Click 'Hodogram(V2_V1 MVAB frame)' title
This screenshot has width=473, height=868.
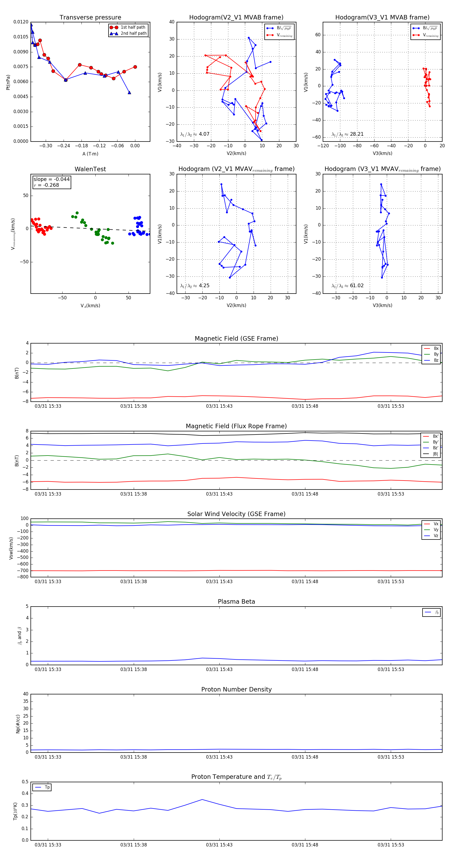pyautogui.click(x=236, y=18)
